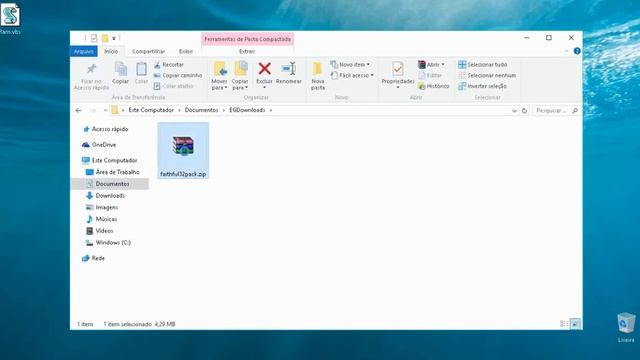Click Selecionar nenhum

tap(487, 76)
